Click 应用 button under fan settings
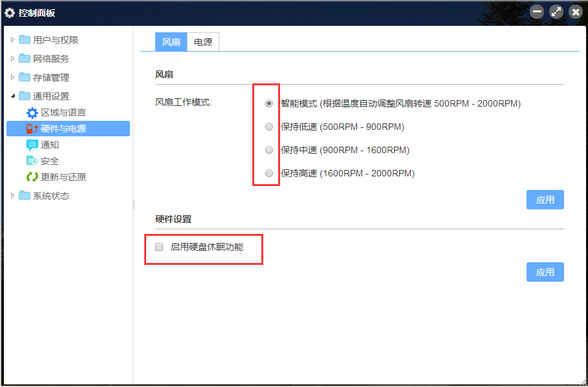The image size is (588, 387). coord(545,200)
